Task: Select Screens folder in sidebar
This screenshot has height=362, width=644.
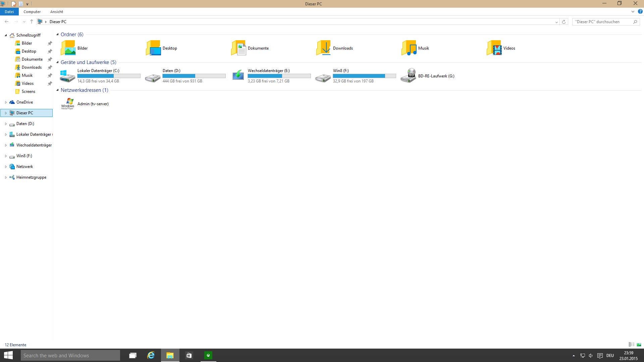Action: (x=29, y=92)
